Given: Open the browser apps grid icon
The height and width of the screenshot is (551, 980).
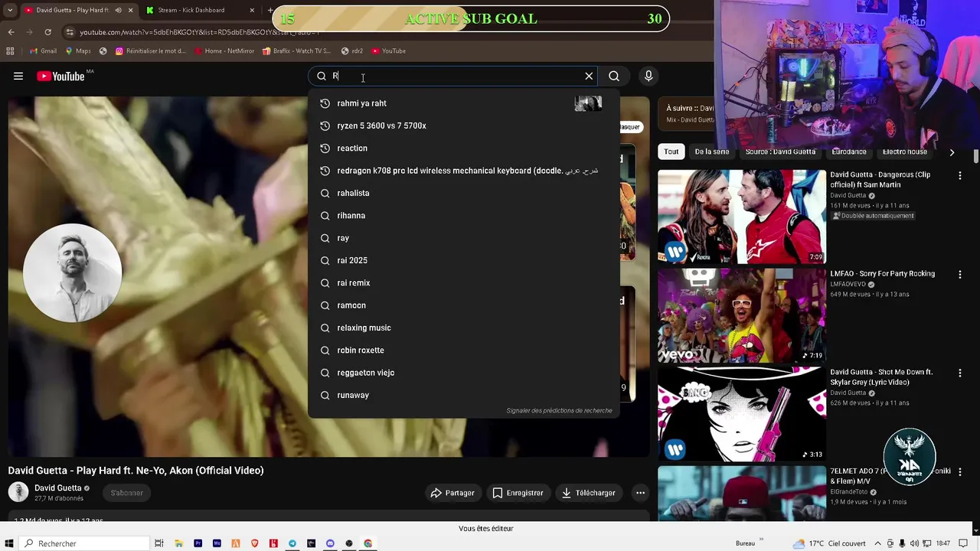Looking at the screenshot, I should pos(10,51).
